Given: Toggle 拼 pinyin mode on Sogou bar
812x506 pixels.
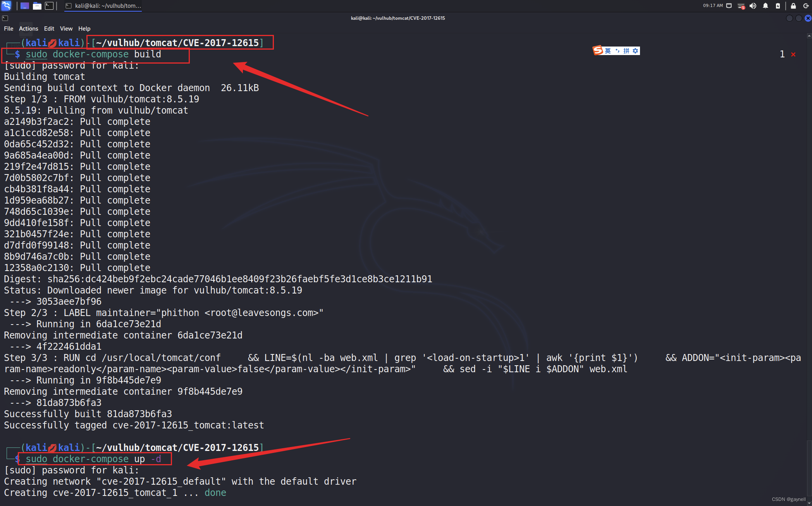Looking at the screenshot, I should 626,51.
